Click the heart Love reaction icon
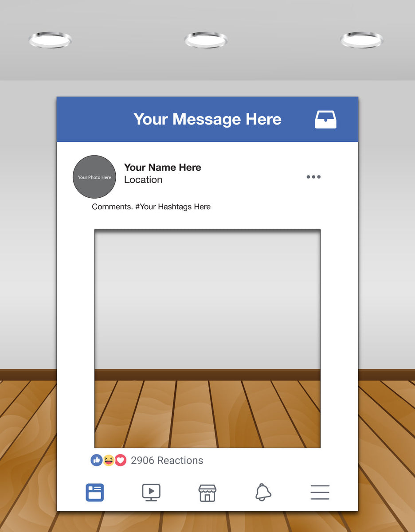This screenshot has width=415, height=532. coord(121,460)
